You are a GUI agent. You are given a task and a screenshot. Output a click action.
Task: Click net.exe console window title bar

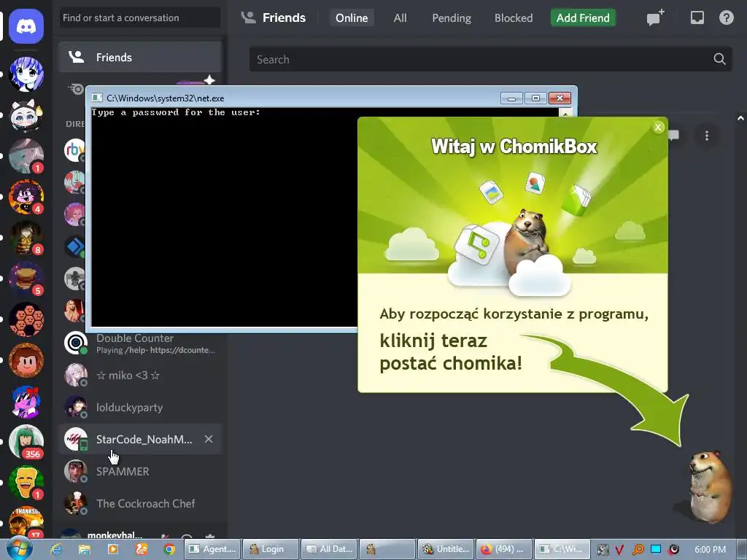coord(295,98)
